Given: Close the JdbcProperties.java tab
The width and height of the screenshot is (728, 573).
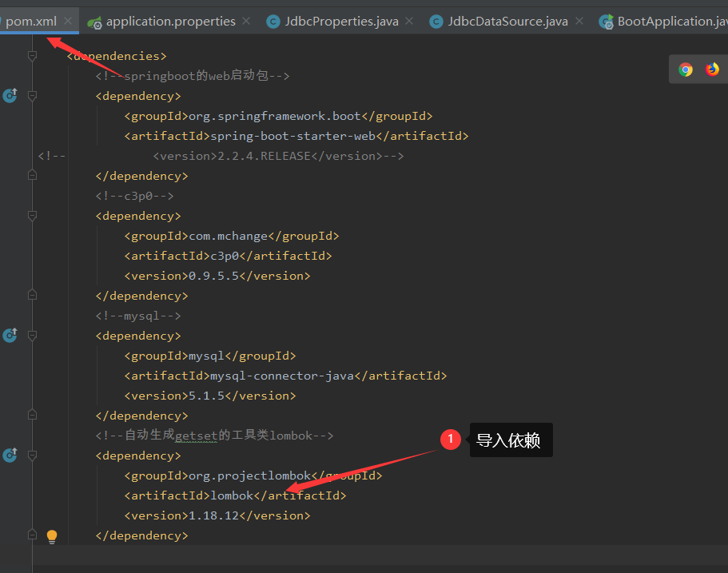Looking at the screenshot, I should coord(409,21).
